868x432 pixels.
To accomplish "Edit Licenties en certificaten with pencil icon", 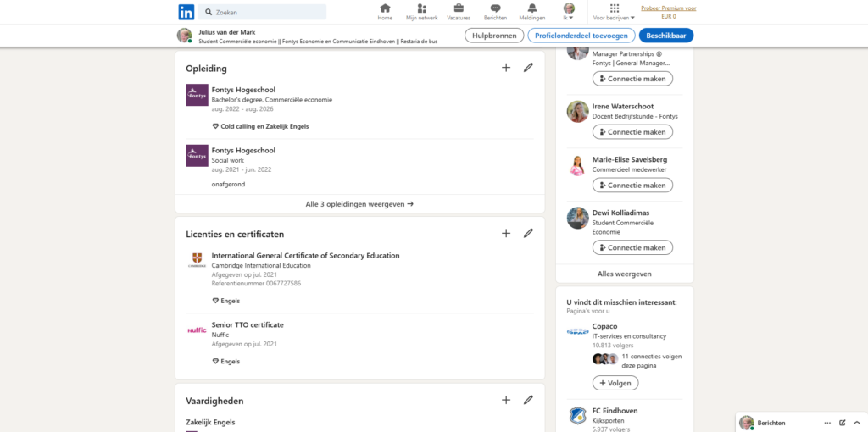I will (x=528, y=233).
